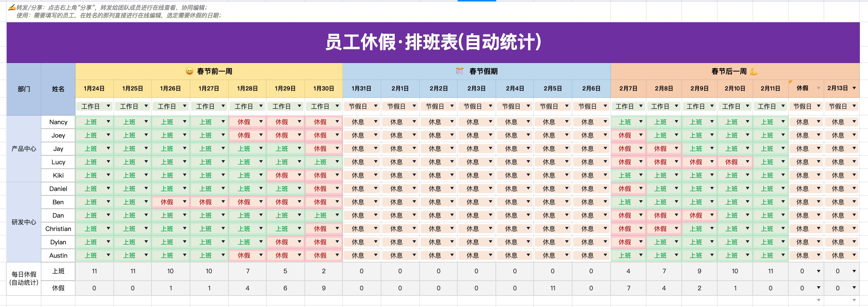868x307 pixels.
Task: Select the name cell Dylan
Action: (x=58, y=242)
